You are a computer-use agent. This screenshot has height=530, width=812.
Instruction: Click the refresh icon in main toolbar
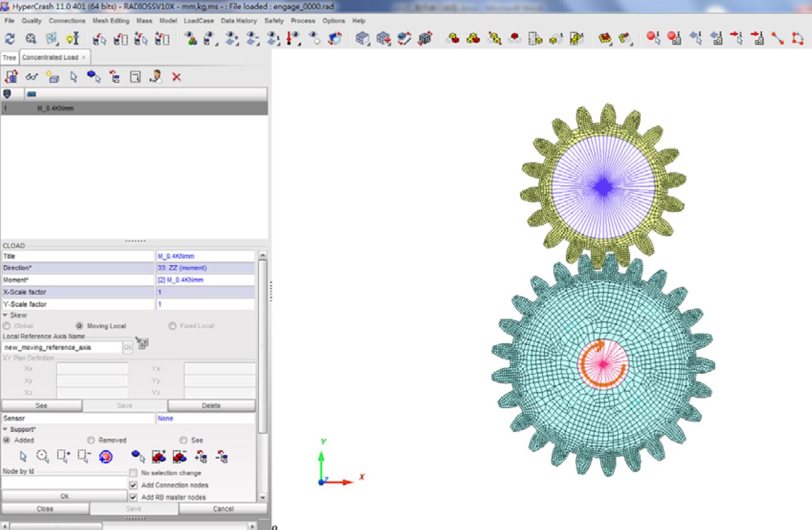10,39
